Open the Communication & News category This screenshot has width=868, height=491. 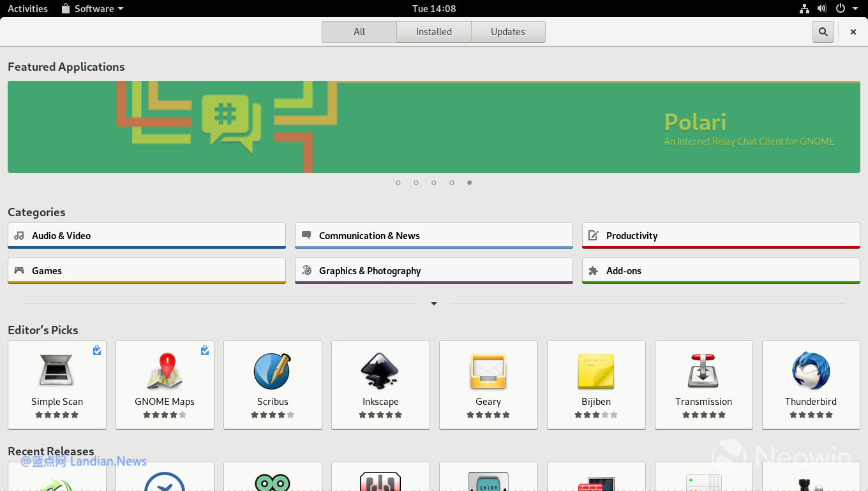pos(434,235)
